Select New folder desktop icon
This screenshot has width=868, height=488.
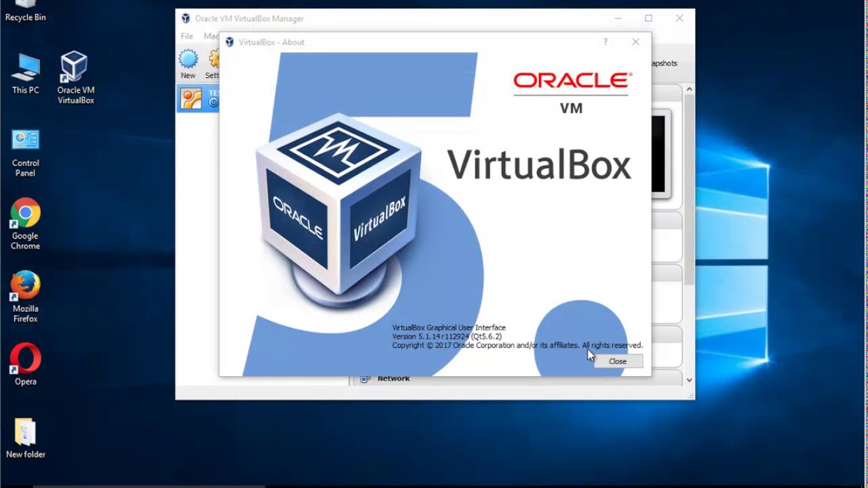25,439
